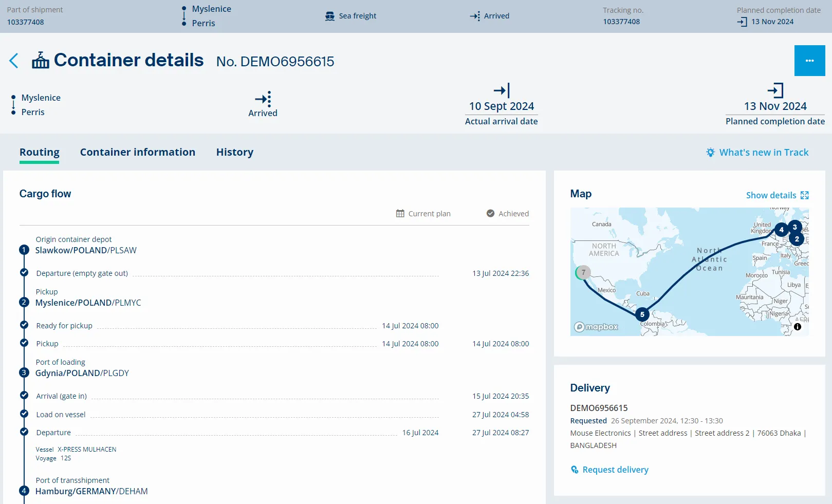Switch to the Container information tab
Viewport: 832px width, 504px height.
point(137,152)
